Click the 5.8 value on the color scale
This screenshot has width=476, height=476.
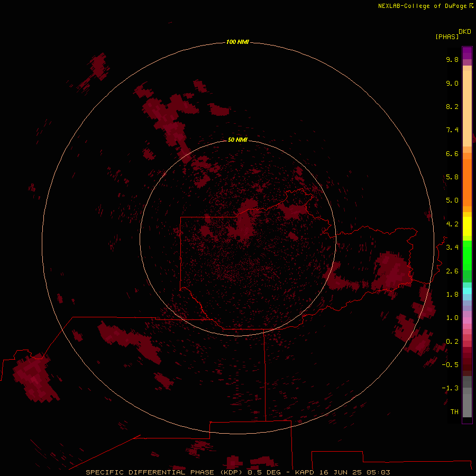tap(452, 177)
